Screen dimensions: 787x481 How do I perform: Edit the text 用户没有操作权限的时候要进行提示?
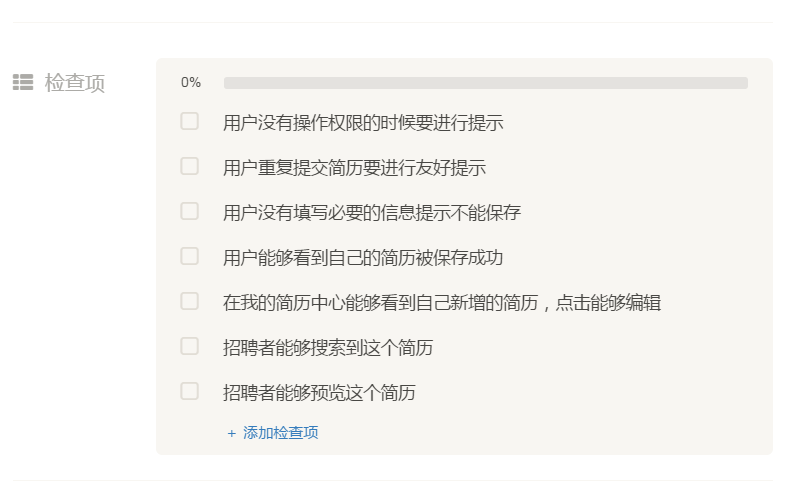click(363, 123)
